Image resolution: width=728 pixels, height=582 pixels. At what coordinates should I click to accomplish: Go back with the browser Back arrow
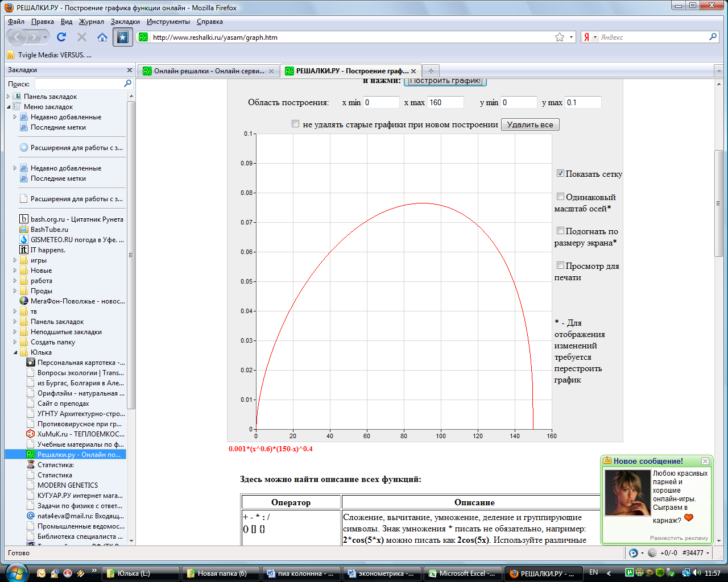pyautogui.click(x=18, y=37)
